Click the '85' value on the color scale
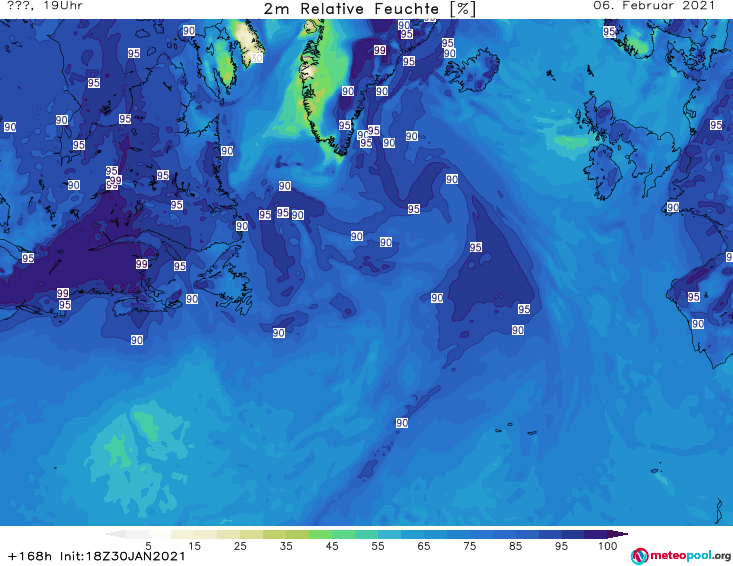Screen dimensions: 733x566 click(x=515, y=546)
